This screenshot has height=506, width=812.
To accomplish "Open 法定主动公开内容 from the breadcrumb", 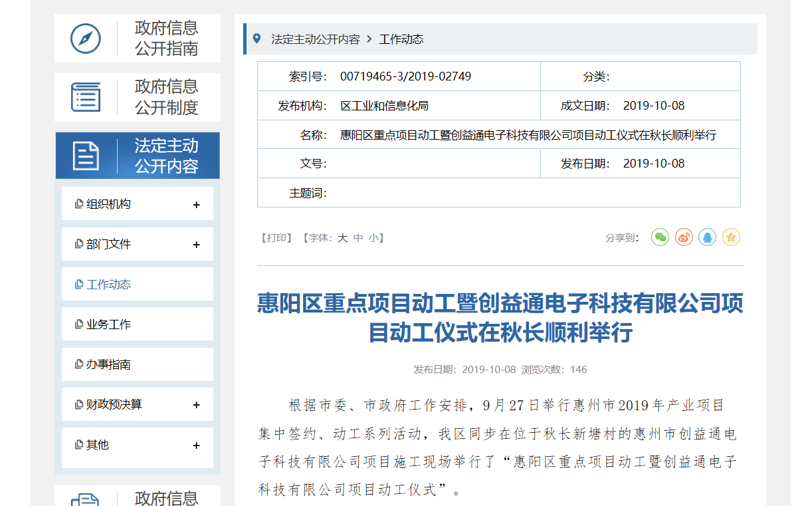I will pyautogui.click(x=318, y=39).
